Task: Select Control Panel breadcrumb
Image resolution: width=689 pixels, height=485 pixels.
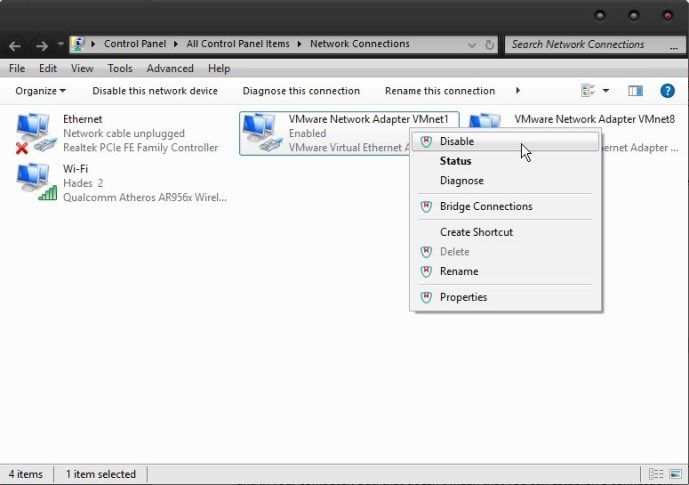Action: click(x=135, y=44)
